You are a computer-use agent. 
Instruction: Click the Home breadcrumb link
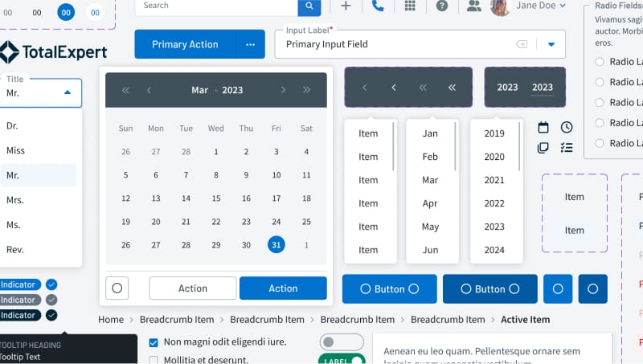pyautogui.click(x=111, y=319)
